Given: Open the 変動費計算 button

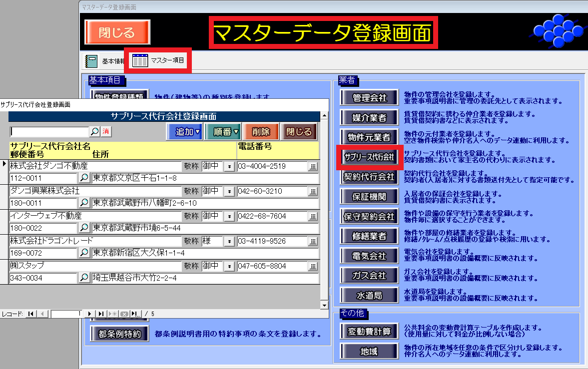Looking at the screenshot, I should click(x=369, y=331).
